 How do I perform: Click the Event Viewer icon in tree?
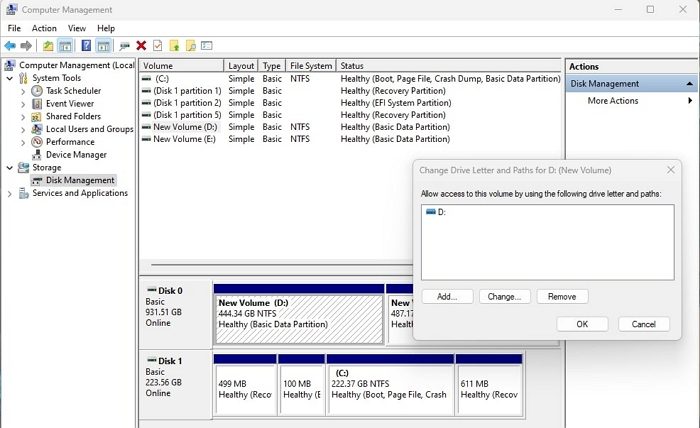point(37,104)
